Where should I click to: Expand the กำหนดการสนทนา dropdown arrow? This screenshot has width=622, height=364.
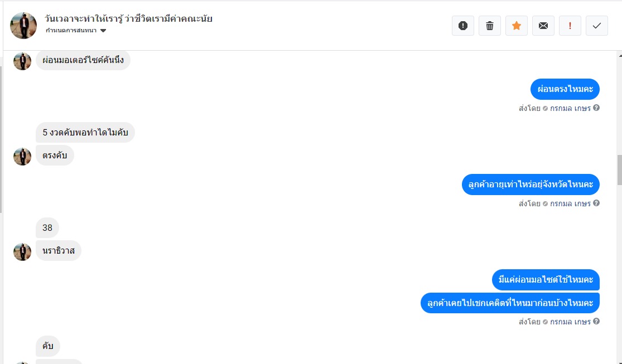103,31
